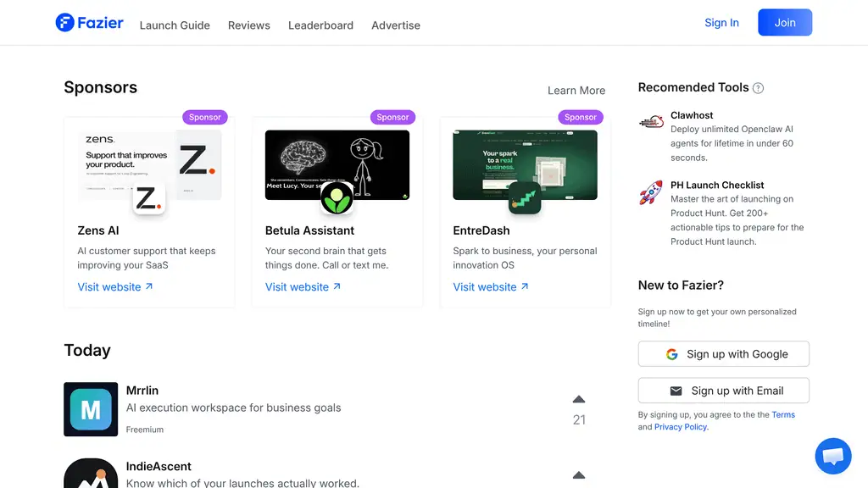868x488 pixels.
Task: Open the Zens AI preview image
Action: coord(149,165)
